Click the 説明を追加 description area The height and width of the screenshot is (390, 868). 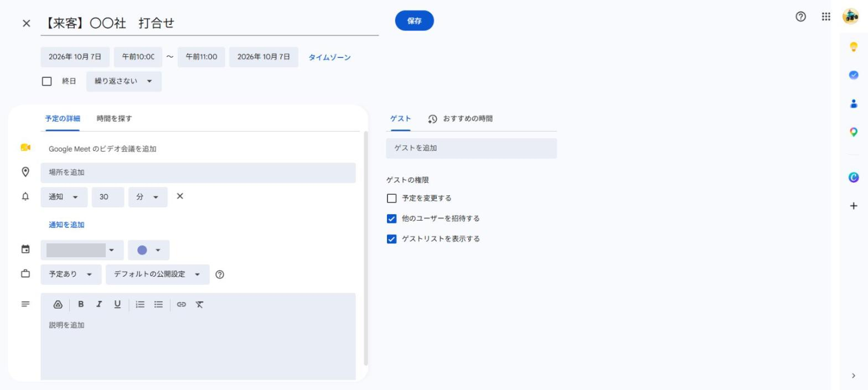point(198,347)
